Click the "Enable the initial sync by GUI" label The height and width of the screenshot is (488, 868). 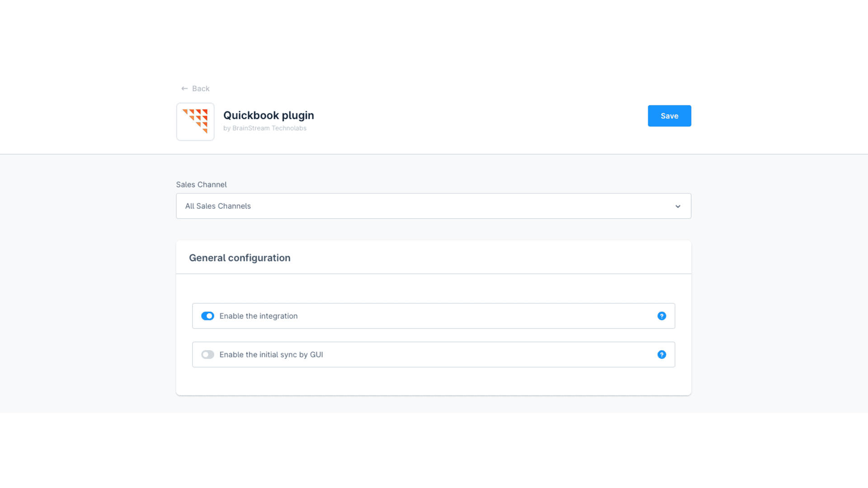[271, 355]
